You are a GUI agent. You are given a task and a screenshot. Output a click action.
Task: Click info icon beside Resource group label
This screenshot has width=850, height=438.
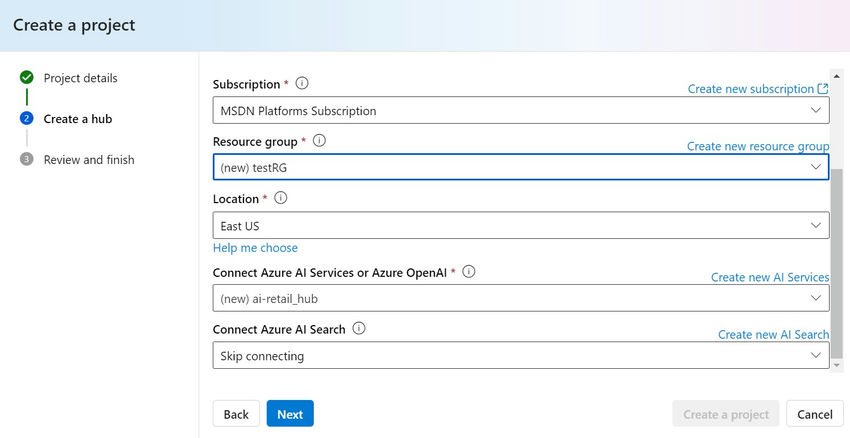pos(320,141)
